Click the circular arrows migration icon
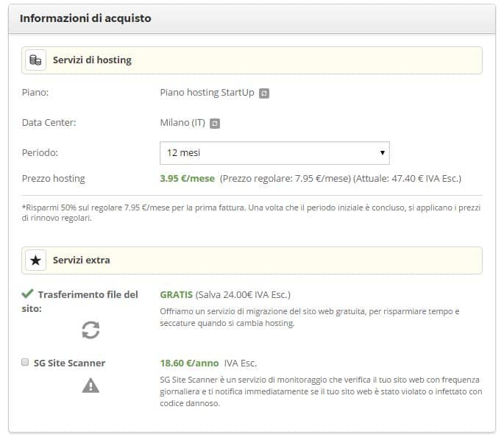Image resolution: width=504 pixels, height=440 pixels. [x=90, y=330]
